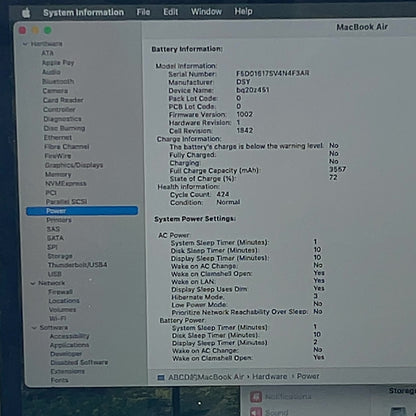Select Disabled Software in the sidebar
The width and height of the screenshot is (416, 416).
click(x=79, y=363)
